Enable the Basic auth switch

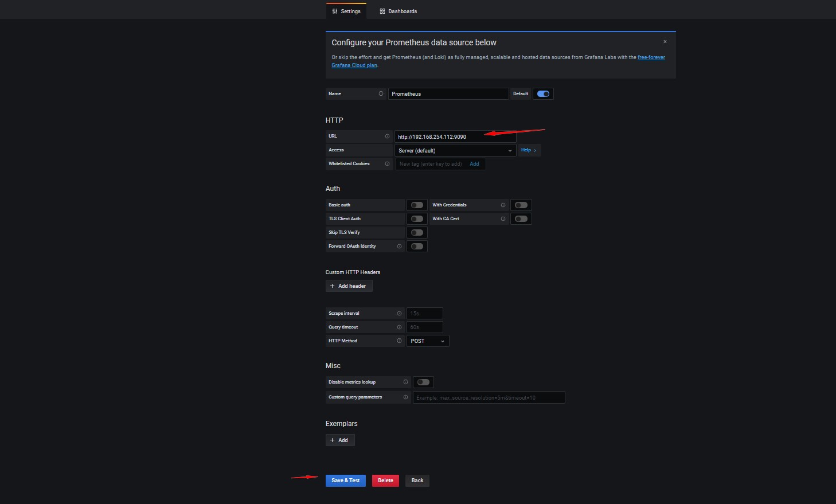(417, 205)
